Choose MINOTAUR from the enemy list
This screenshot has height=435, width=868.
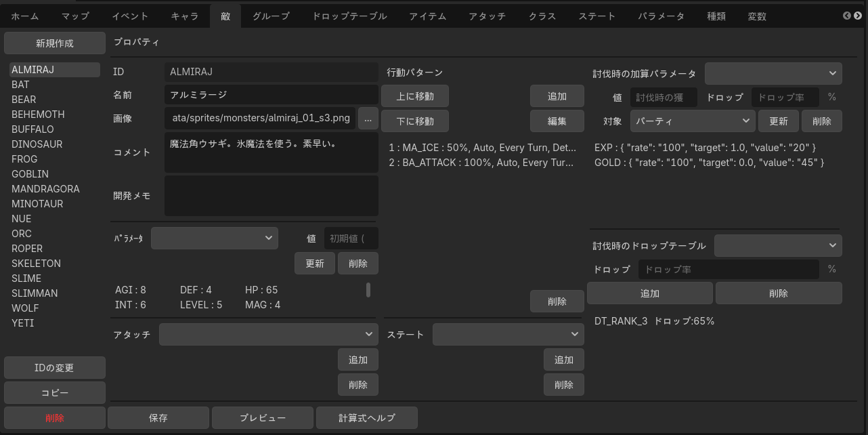click(54, 204)
